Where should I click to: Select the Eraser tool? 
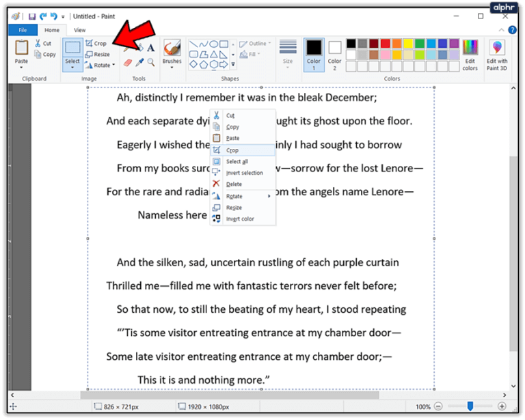click(128, 63)
